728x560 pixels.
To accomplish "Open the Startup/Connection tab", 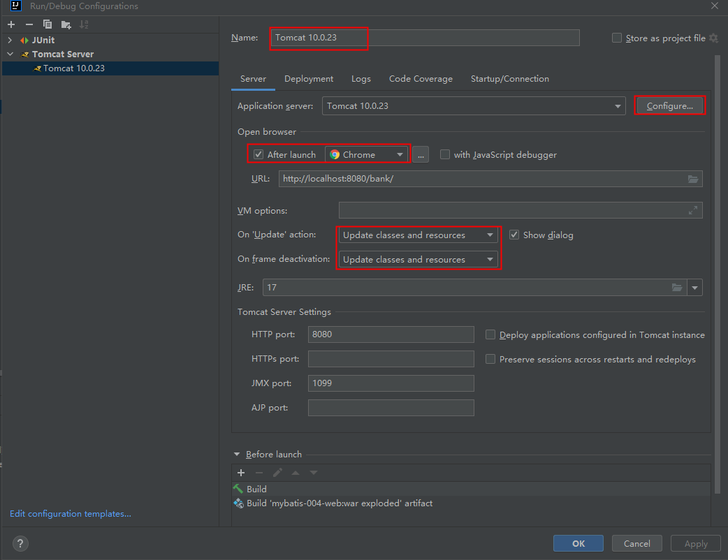I will [x=510, y=79].
